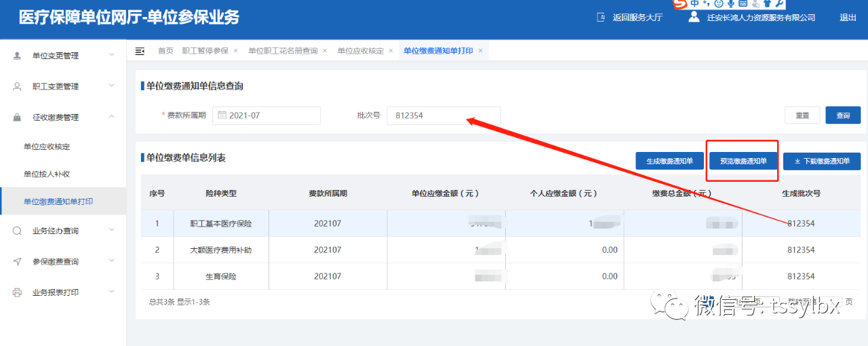868x346 pixels.
Task: Click the 职工变更管理 person icon
Action: click(17, 87)
